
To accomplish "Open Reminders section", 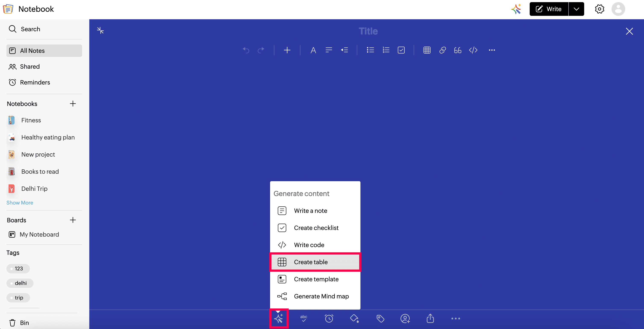I will pyautogui.click(x=44, y=82).
